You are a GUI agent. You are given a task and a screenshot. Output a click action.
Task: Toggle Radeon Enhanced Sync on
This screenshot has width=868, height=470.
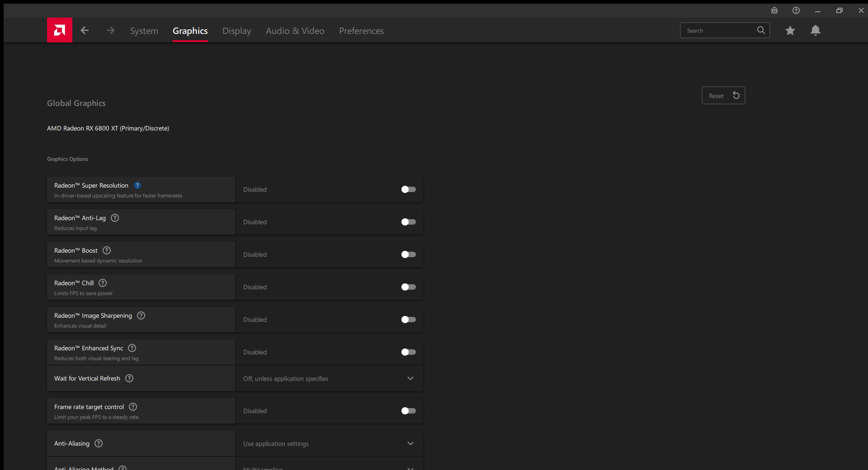tap(409, 352)
